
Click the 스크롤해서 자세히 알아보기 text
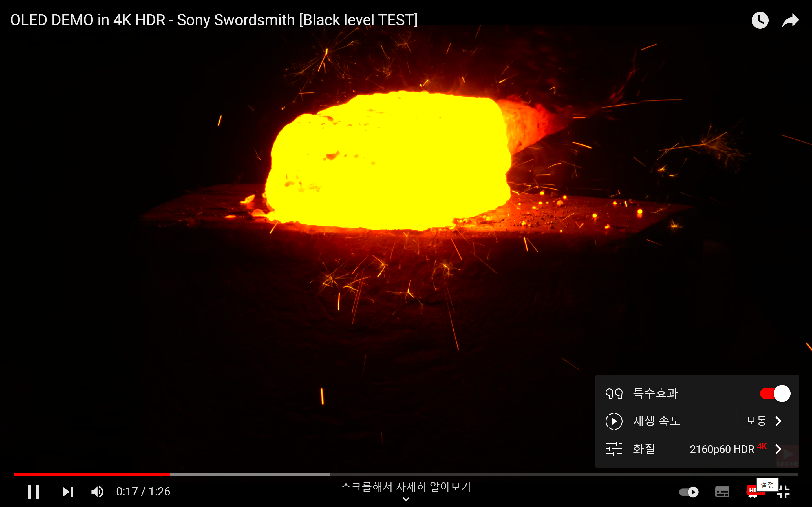click(406, 486)
